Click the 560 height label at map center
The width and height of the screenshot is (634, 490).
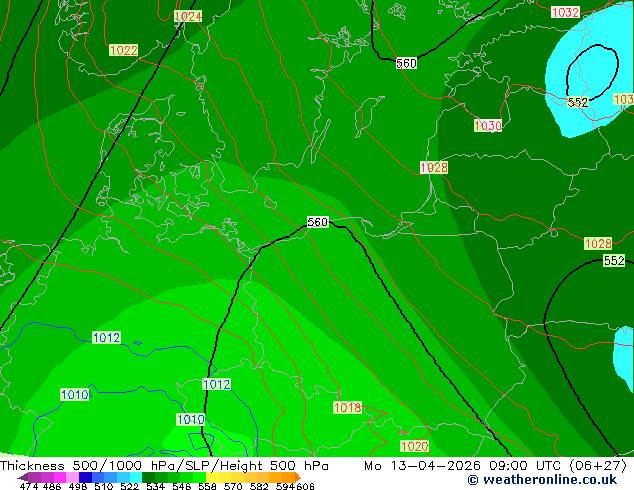[318, 222]
